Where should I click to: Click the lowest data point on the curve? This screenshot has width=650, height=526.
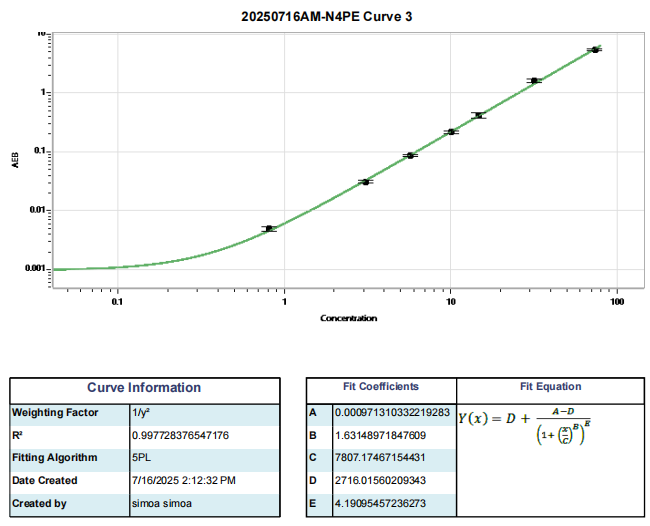tap(269, 229)
